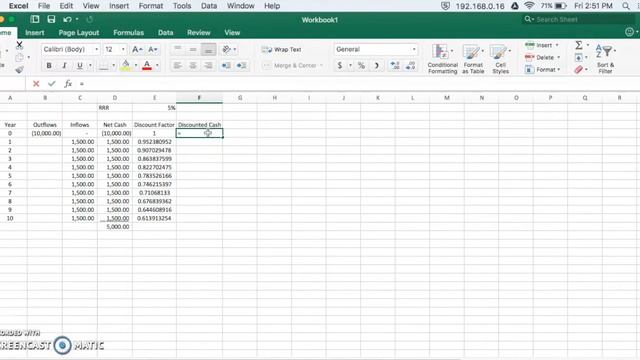640x360 pixels.
Task: Click Merge & Center button
Action: point(292,65)
